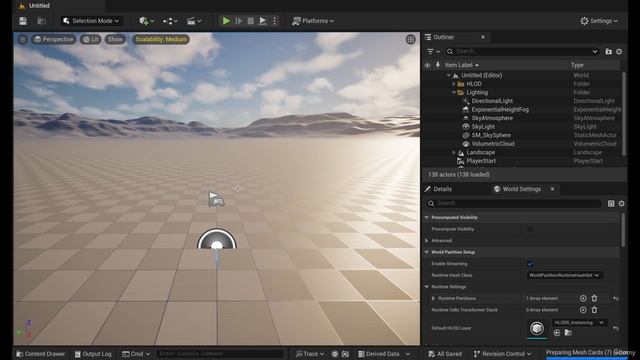Open the content browser icon beside Save
Viewport: 640px width, 360px height.
[41, 21]
